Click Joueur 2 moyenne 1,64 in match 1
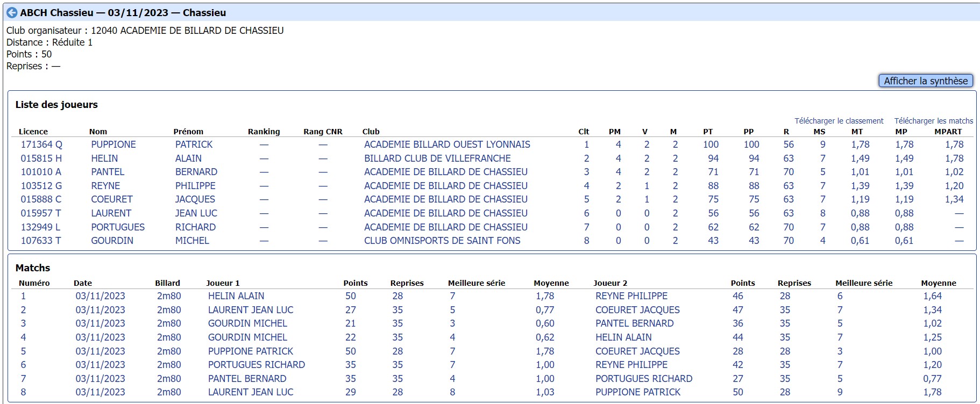Screen dimensions: 980x404 [933, 296]
